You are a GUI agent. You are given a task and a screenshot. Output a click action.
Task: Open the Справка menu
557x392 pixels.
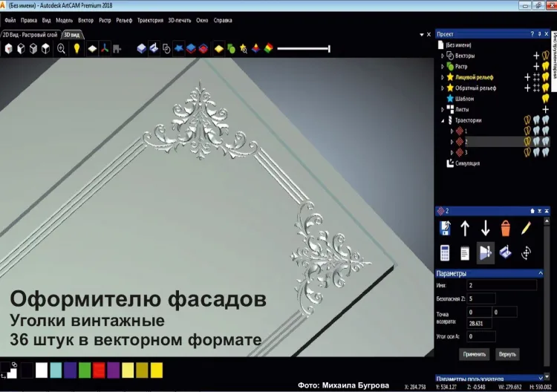(x=223, y=20)
